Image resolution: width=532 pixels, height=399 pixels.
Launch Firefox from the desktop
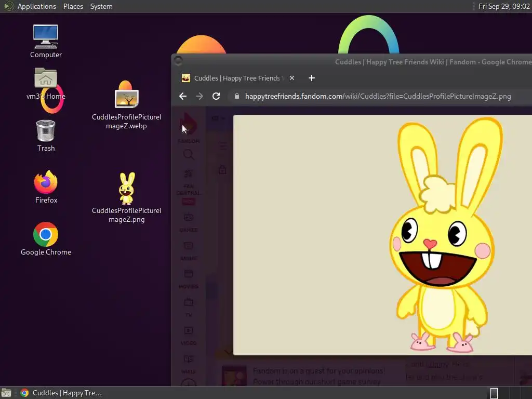pos(46,187)
